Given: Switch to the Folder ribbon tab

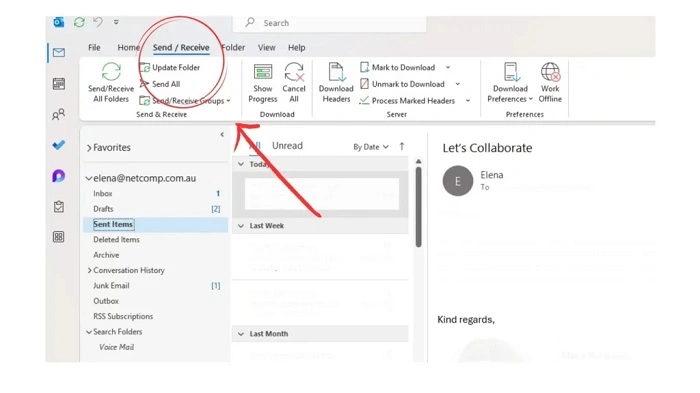Looking at the screenshot, I should coord(233,47).
